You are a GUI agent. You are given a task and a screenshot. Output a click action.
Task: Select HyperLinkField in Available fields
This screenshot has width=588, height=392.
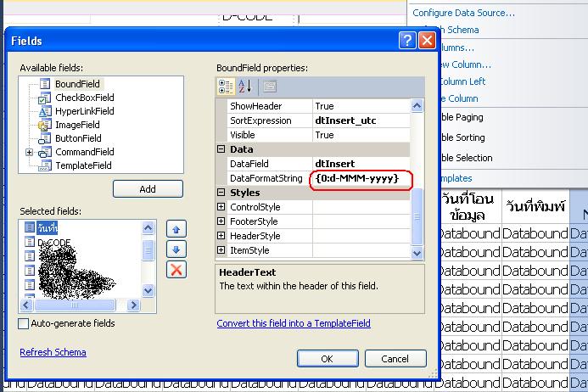click(84, 111)
